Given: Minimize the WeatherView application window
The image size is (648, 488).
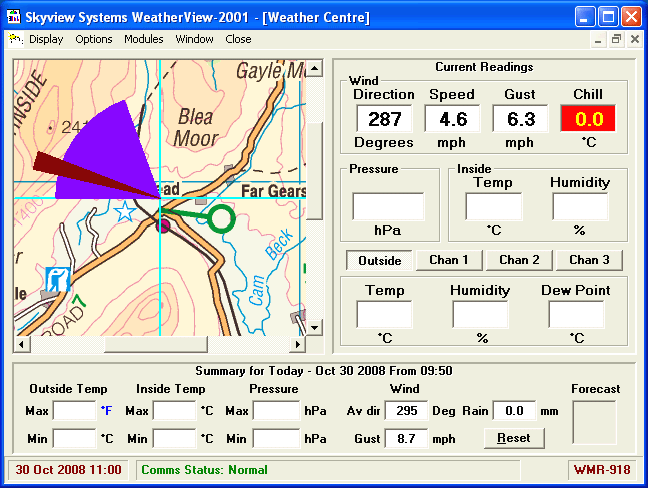Looking at the screenshot, I should [584, 17].
